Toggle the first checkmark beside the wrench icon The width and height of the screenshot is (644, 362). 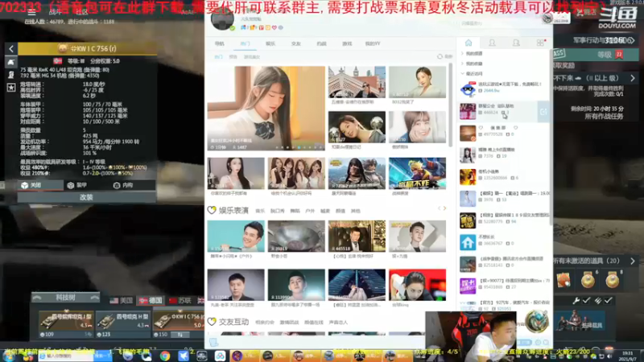point(586,301)
